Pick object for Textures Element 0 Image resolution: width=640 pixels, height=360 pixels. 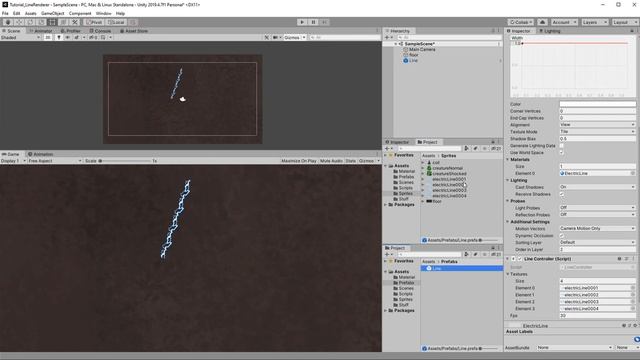pyautogui.click(x=633, y=288)
